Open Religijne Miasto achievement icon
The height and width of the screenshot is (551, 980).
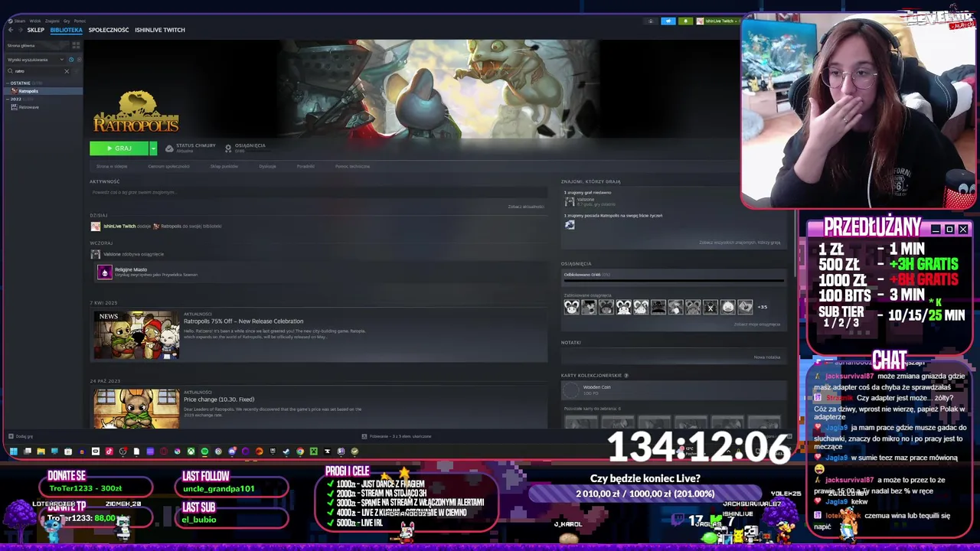pos(105,272)
